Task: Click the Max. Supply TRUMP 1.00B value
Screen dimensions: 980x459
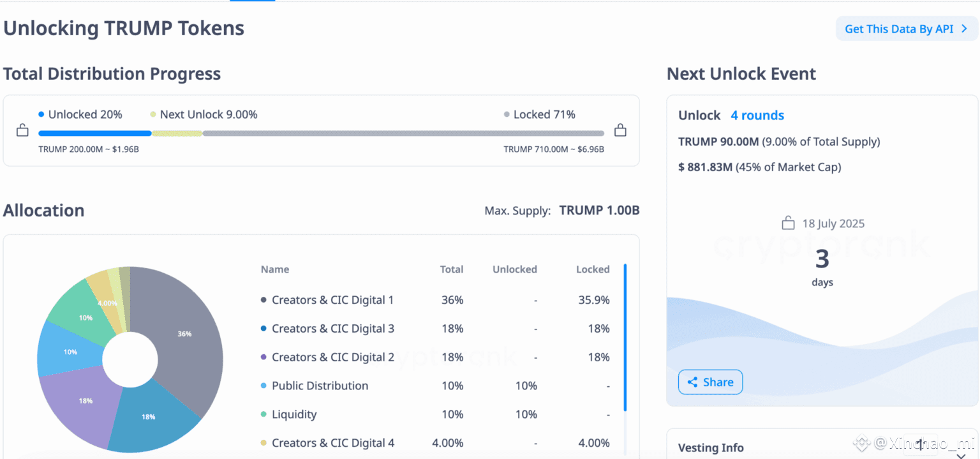Action: [x=599, y=211]
